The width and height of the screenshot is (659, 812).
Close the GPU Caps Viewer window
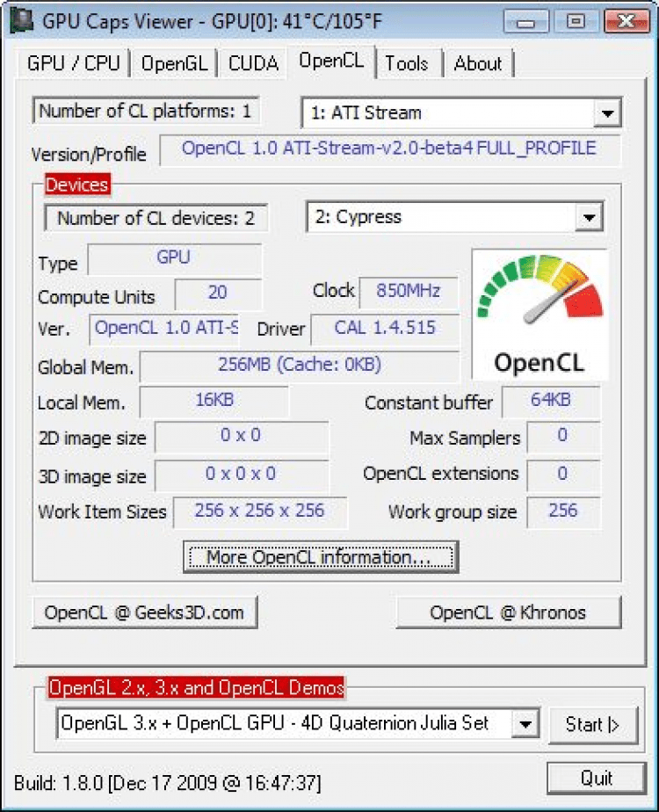(x=626, y=20)
